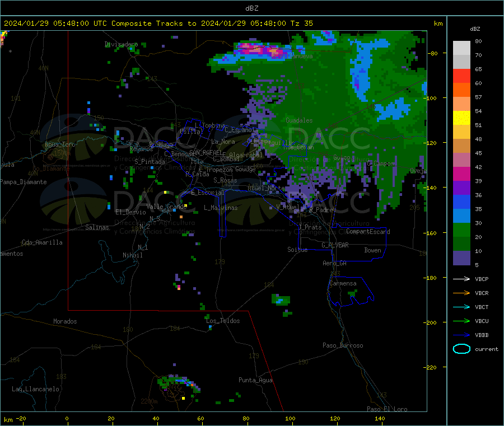Click the Lag.Llancanelo label

pos(36,390)
